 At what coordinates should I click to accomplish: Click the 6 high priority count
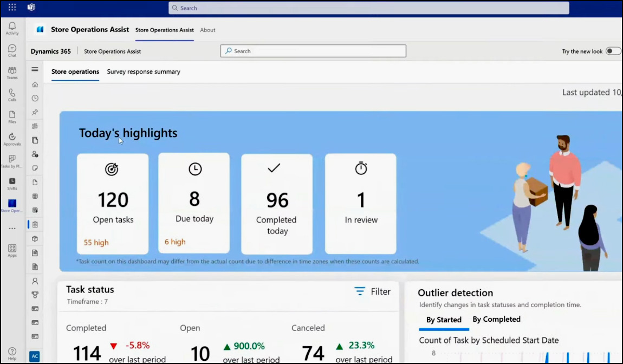175,242
